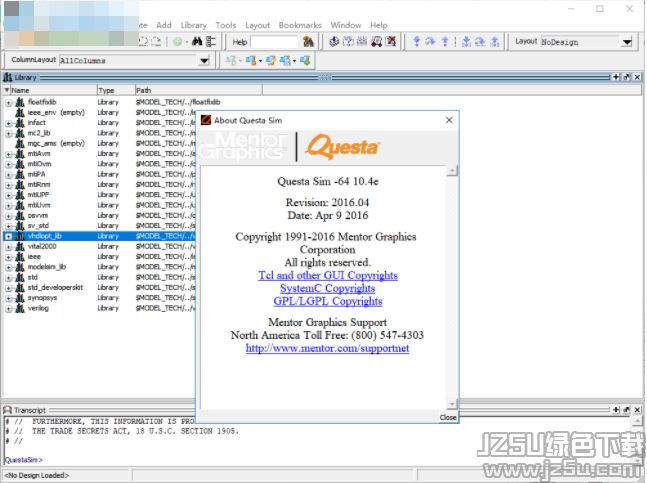Select the ieee_env (empty) library row
Viewport: 647px width, 483px height.
tap(99, 112)
